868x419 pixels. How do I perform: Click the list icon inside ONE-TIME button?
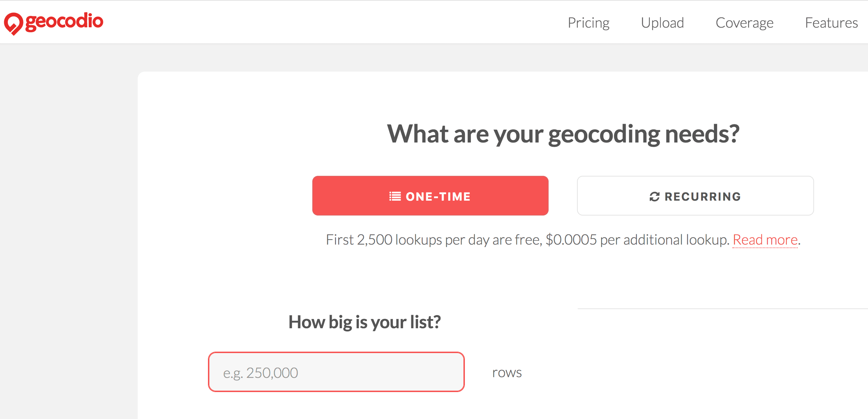click(395, 196)
